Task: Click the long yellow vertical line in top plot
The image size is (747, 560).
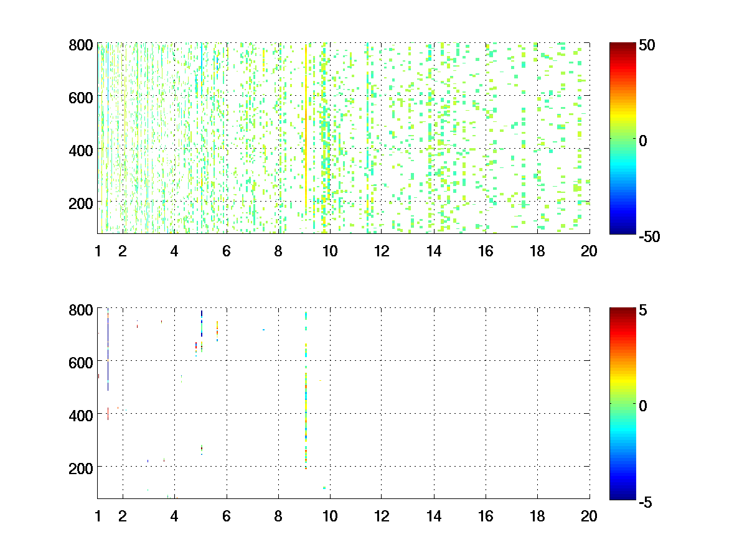Action: (306, 131)
